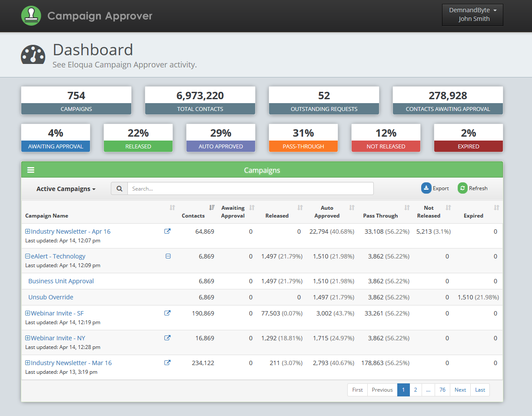This screenshot has height=416, width=532.
Task: Expand the Industry Newsletter - Mar 16 campaign
Action: tap(27, 362)
